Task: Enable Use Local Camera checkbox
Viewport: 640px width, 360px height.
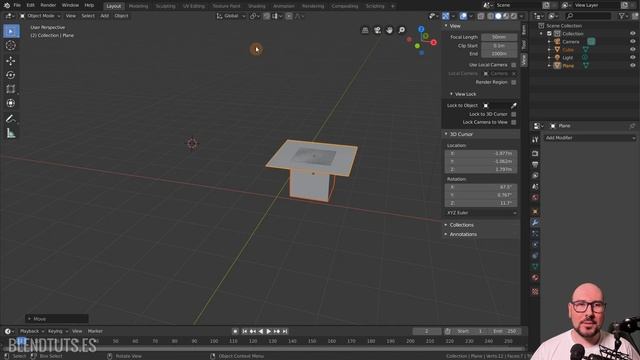Action: pyautogui.click(x=513, y=65)
